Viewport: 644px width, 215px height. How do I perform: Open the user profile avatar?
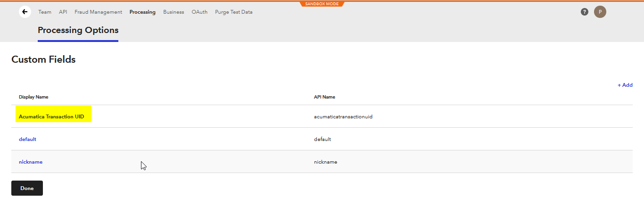coord(600,12)
